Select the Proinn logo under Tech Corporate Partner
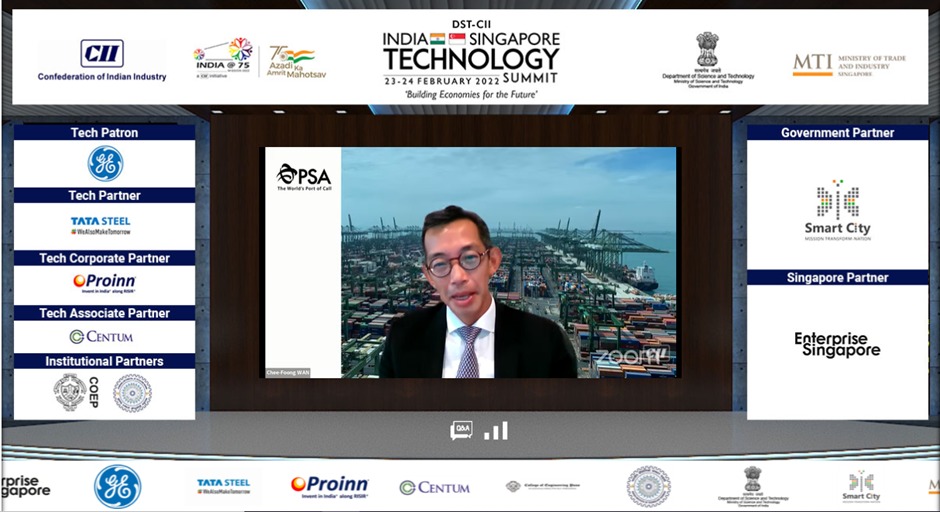 pos(104,282)
